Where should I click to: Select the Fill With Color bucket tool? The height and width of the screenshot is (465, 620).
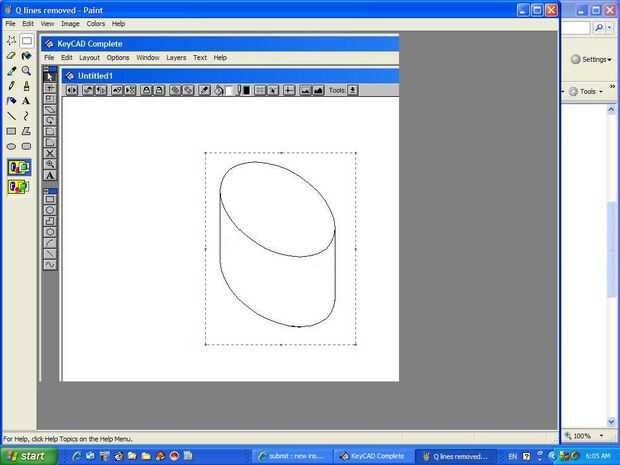pos(26,55)
